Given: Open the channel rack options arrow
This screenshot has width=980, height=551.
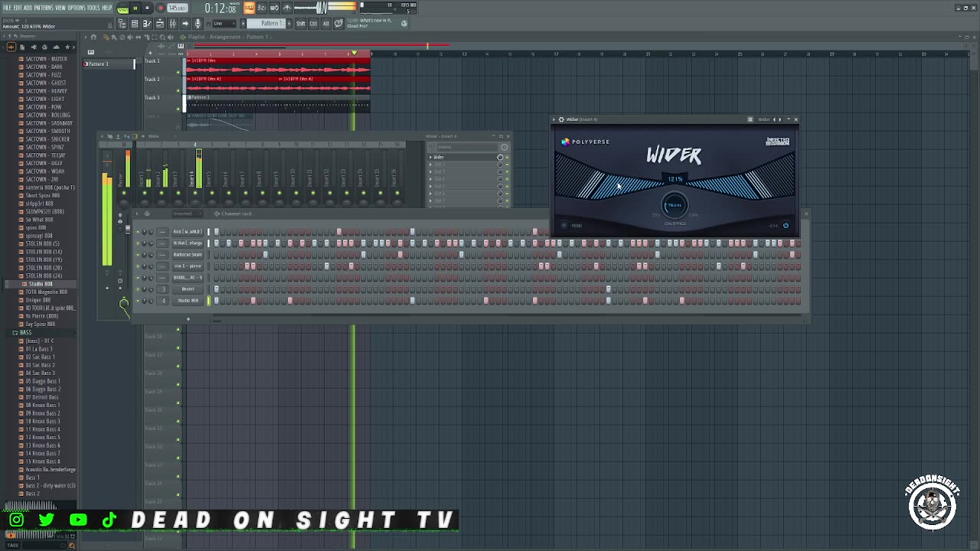Looking at the screenshot, I should pos(137,214).
